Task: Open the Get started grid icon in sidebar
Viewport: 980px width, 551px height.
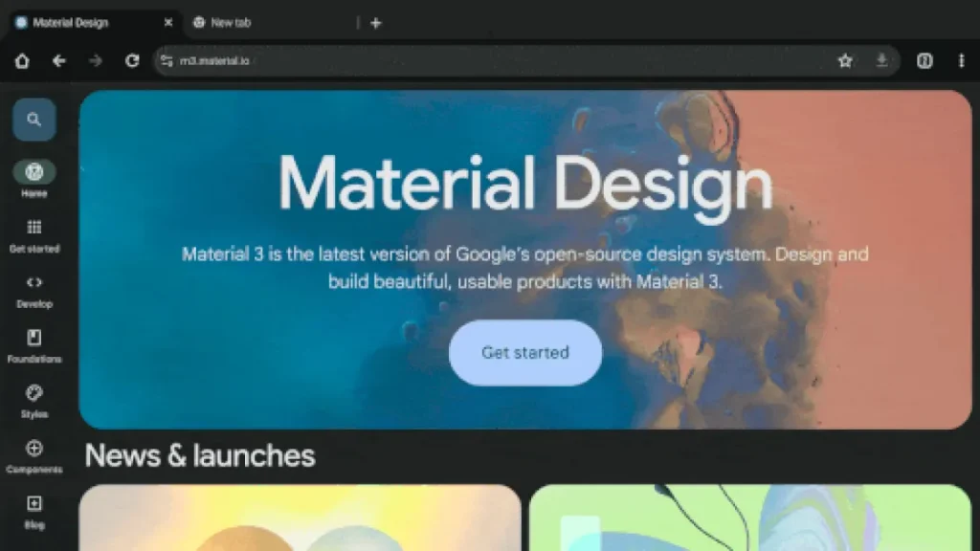Action: [x=34, y=228]
